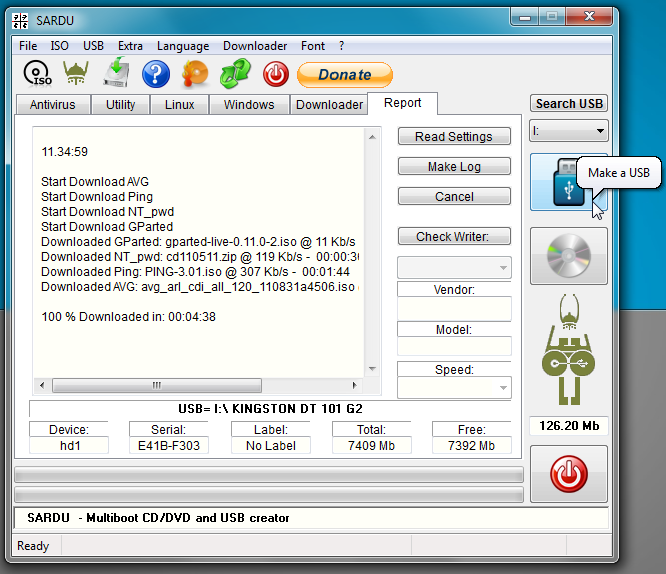The image size is (666, 574).
Task: Click the SARDU viking mascot logo
Action: pos(569,349)
